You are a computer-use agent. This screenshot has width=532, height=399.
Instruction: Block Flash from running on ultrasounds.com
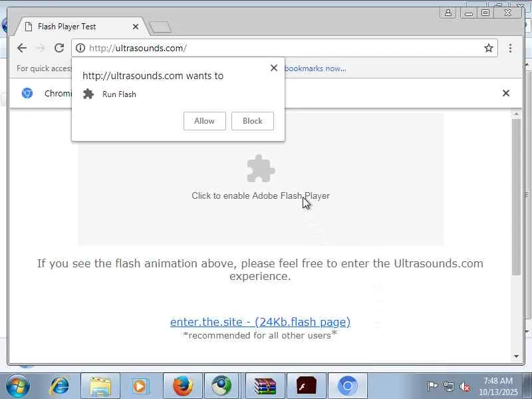pos(253,121)
